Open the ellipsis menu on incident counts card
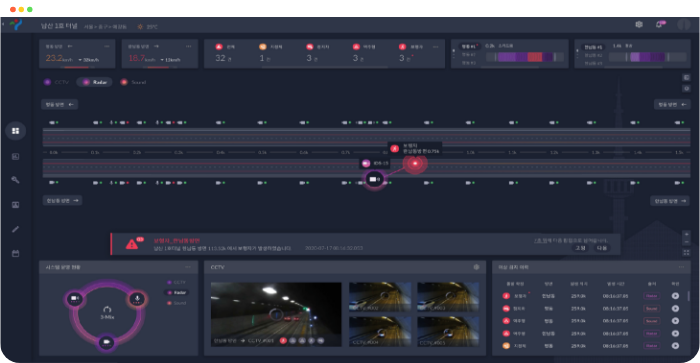700x363 pixels. (x=435, y=46)
